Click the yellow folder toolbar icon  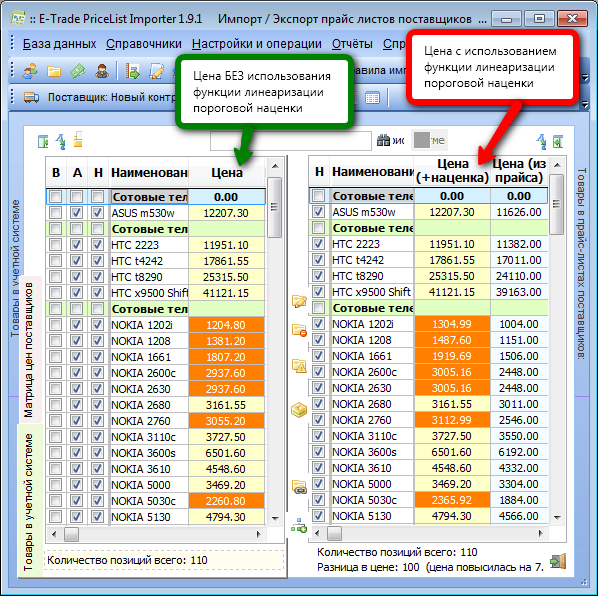(54, 71)
